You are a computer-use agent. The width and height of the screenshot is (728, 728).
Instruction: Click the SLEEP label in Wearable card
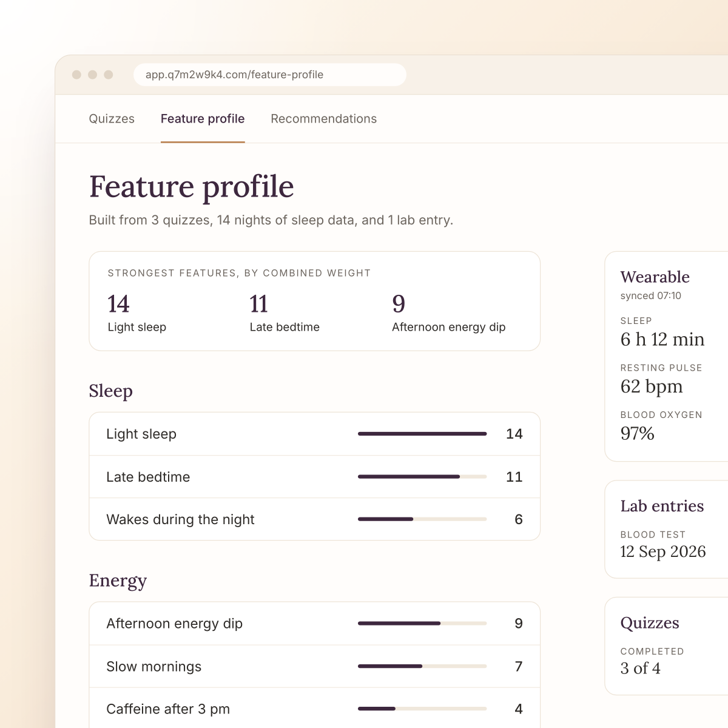(x=636, y=321)
